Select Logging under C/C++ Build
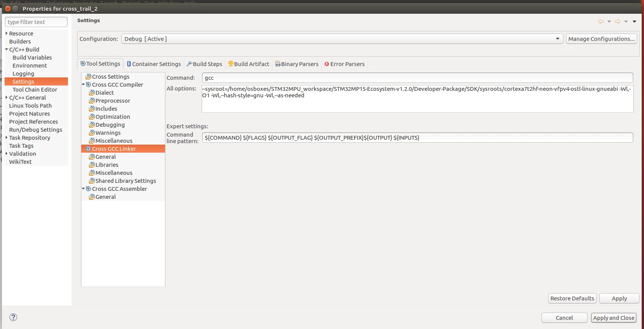Screen dimensions: 644x329 pos(23,74)
